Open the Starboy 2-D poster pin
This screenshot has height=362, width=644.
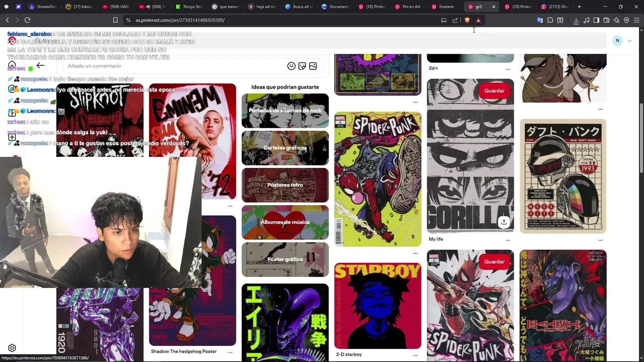[378, 306]
